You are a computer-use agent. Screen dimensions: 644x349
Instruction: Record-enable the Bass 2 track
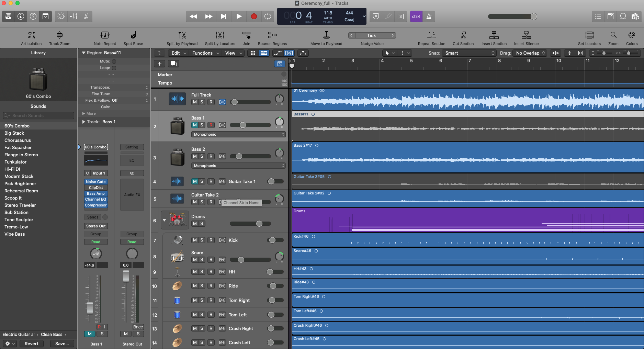point(211,156)
